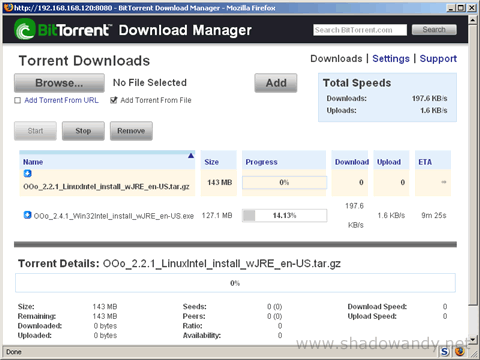The height and width of the screenshot is (360, 480).
Task: Click the Firefox icon in the title bar
Action: click(9, 7)
